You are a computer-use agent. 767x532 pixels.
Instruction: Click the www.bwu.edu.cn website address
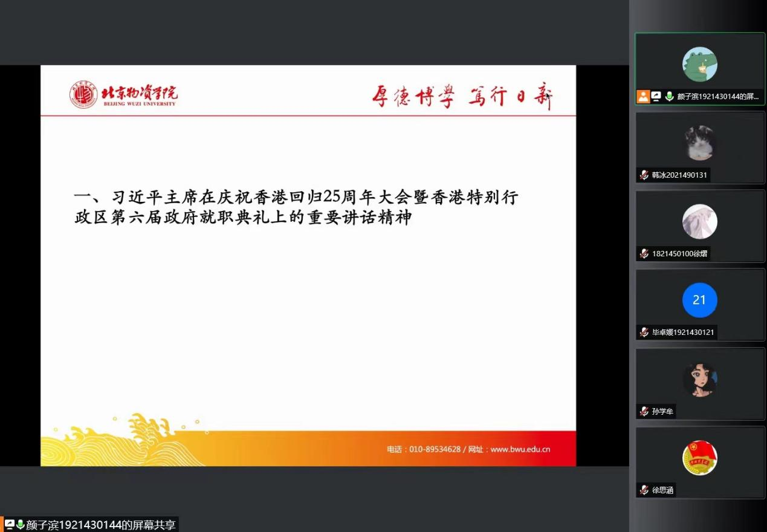[520, 449]
